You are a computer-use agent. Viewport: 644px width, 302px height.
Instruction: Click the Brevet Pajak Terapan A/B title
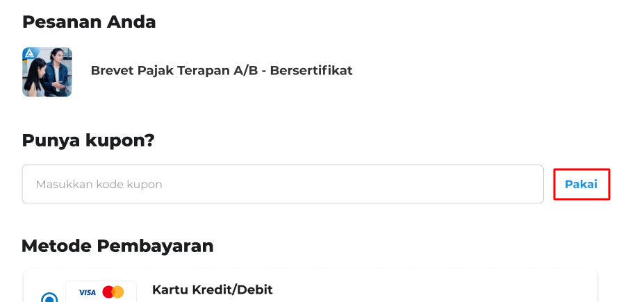[x=222, y=70]
